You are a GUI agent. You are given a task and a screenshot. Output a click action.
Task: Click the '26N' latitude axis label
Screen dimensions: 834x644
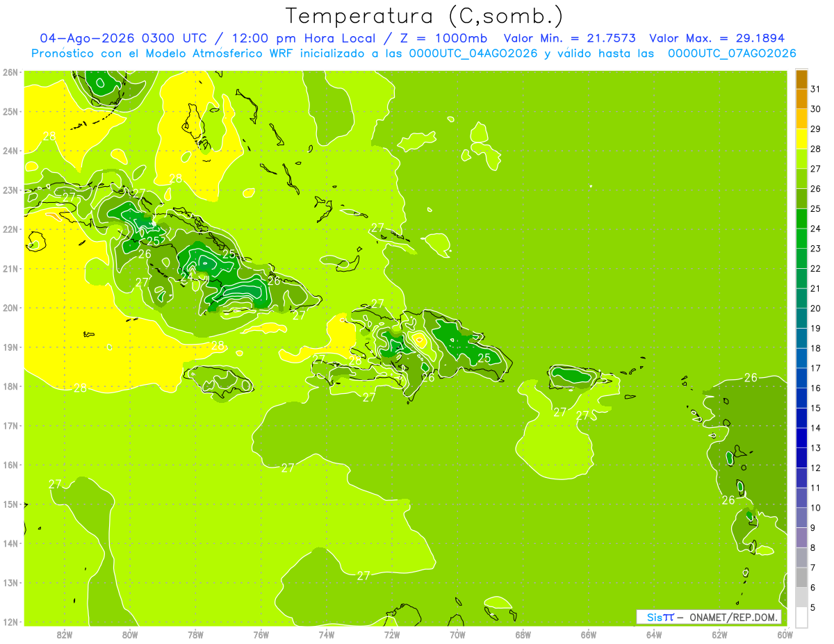(10, 72)
